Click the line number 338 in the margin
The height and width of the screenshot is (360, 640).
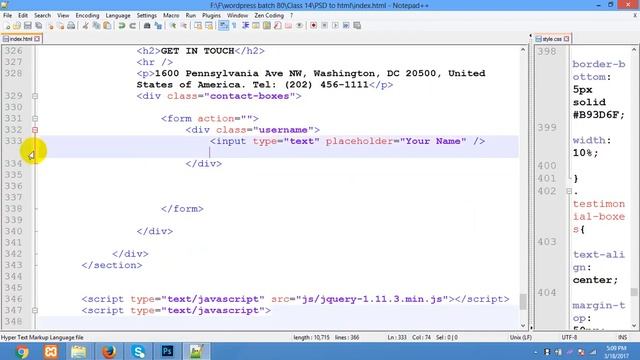[x=13, y=209]
